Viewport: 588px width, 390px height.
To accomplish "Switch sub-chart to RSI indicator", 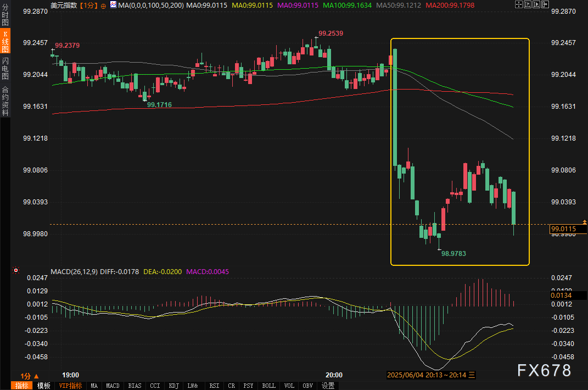I will (x=214, y=386).
